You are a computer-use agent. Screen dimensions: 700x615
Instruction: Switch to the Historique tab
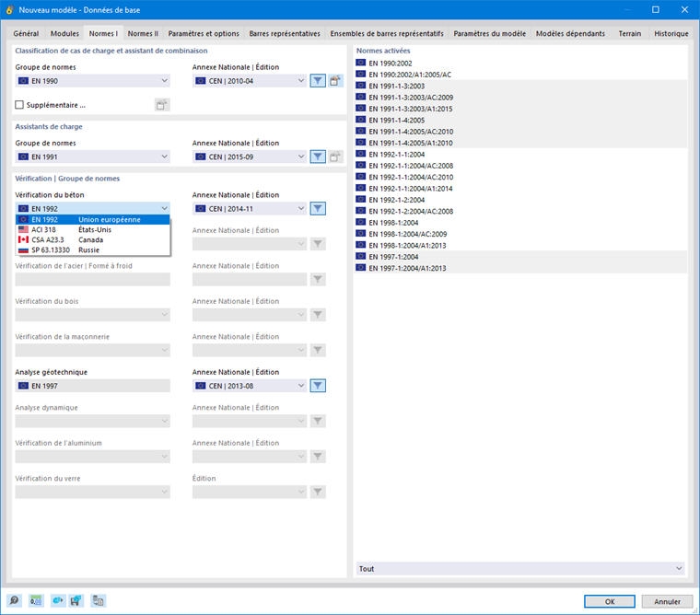point(671,33)
